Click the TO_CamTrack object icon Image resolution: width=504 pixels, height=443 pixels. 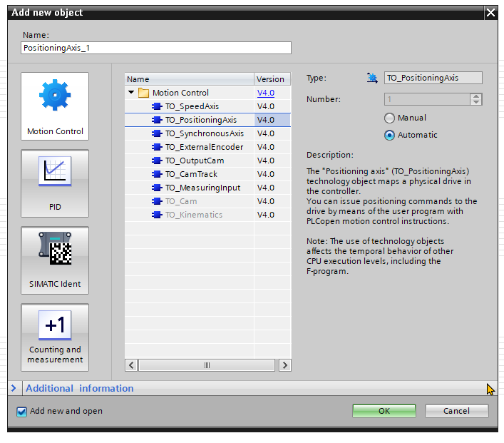pyautogui.click(x=157, y=174)
